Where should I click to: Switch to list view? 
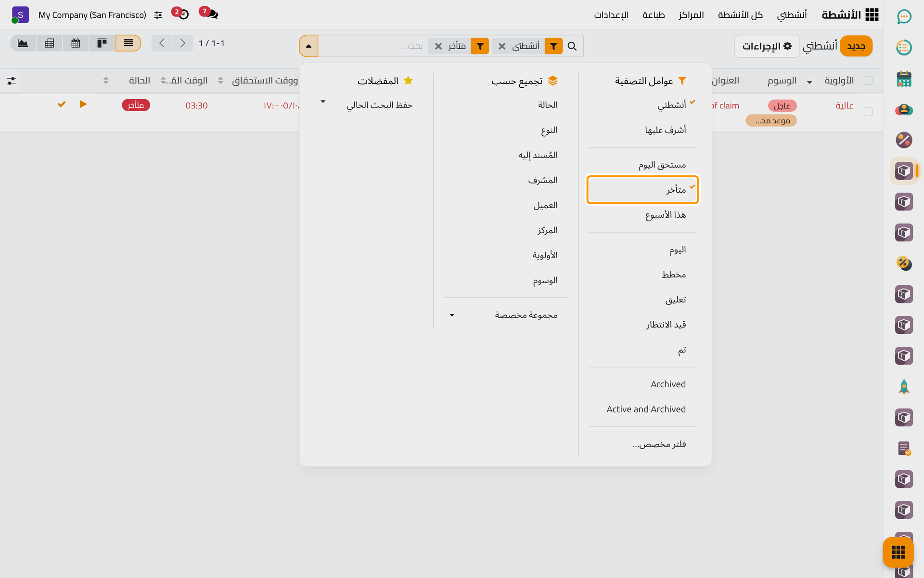(128, 43)
